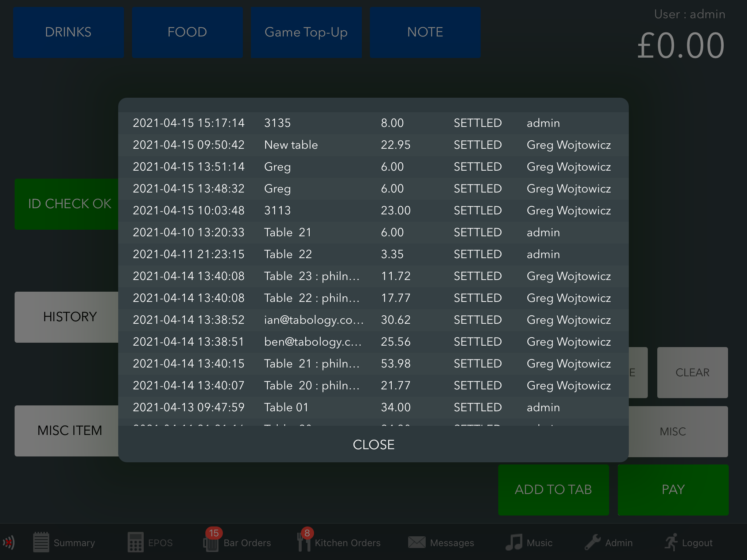Close the order history dialog
The width and height of the screenshot is (747, 560).
[373, 444]
